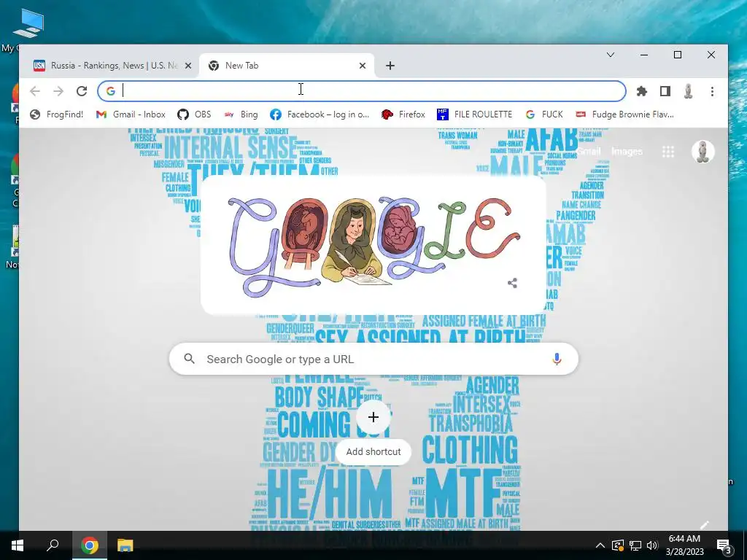747x560 pixels.
Task: Open the Firefox bookmark
Action: click(403, 114)
